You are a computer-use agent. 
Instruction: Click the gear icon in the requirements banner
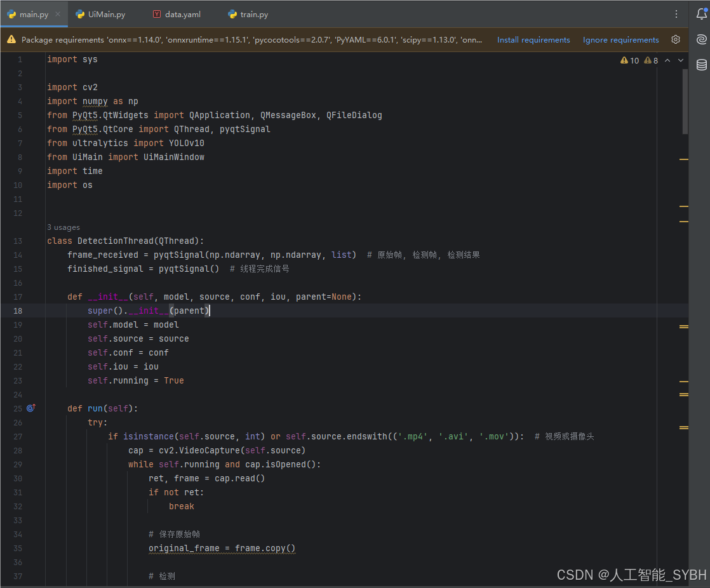coord(676,39)
